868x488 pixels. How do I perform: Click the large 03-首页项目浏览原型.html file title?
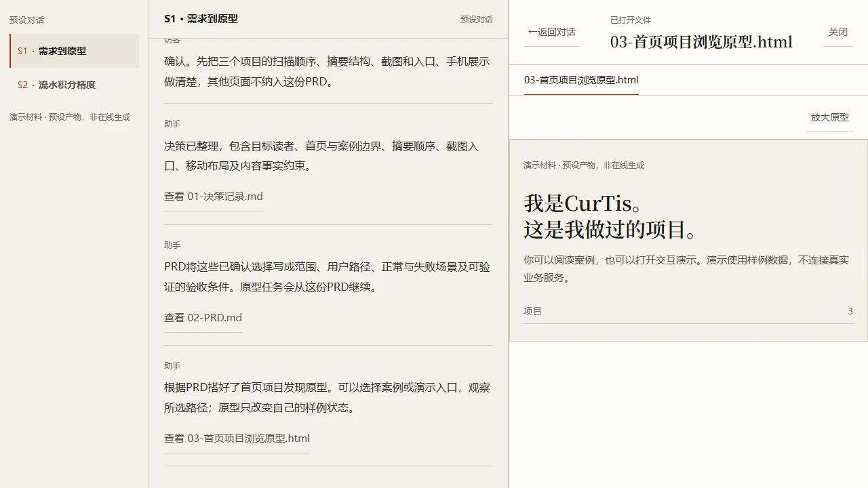pyautogui.click(x=701, y=42)
